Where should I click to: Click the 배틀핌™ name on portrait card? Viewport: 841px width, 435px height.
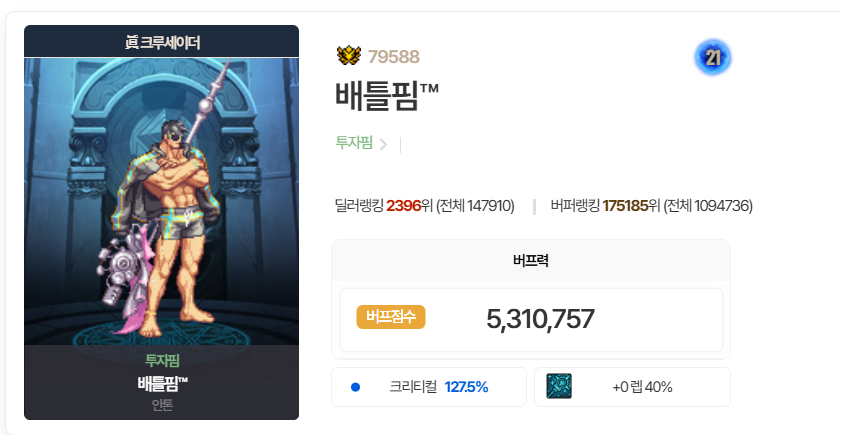click(x=163, y=384)
